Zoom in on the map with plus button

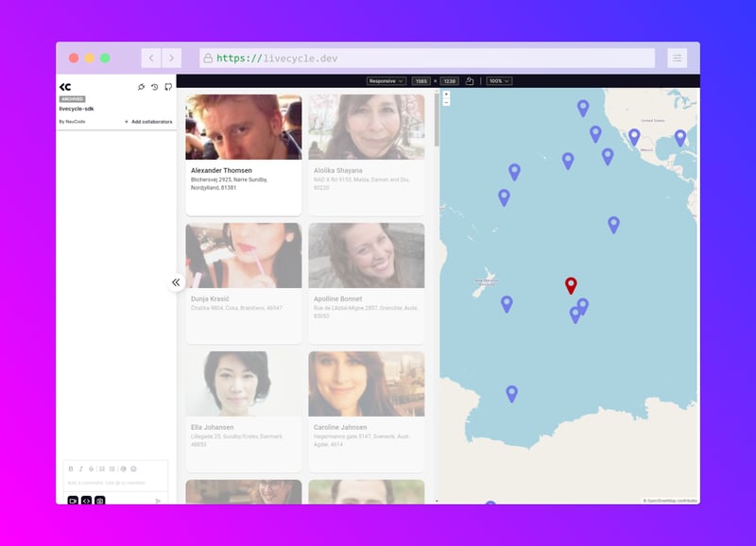tap(446, 94)
